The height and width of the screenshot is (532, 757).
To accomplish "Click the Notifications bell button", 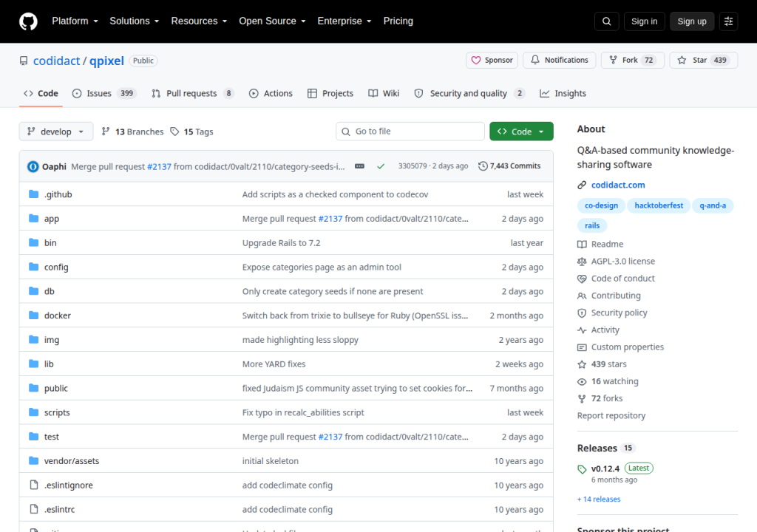I will coord(559,61).
